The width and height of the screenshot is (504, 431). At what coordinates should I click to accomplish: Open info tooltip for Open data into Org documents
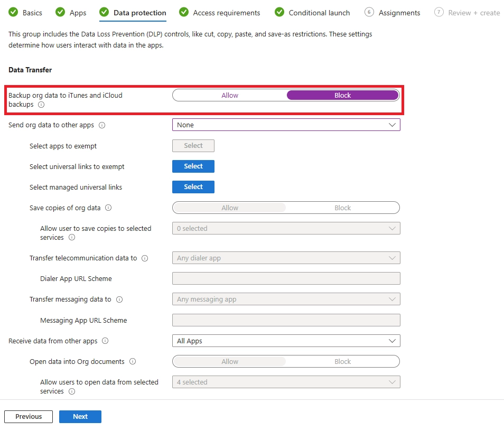[x=133, y=361]
